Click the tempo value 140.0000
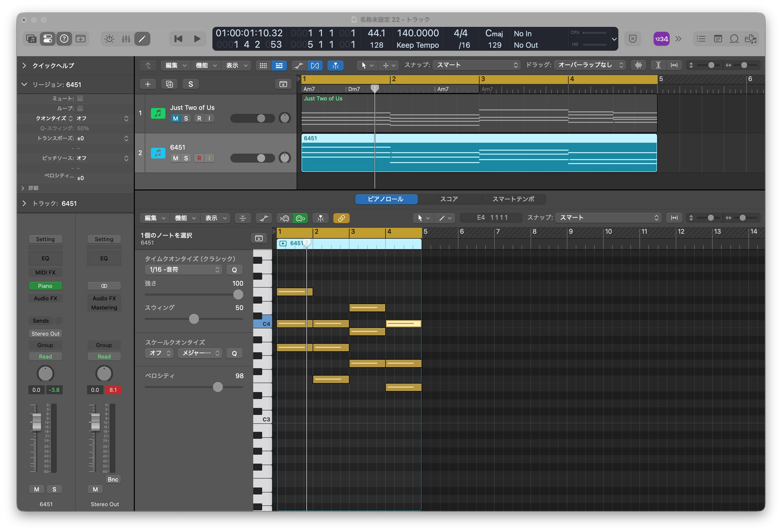The width and height of the screenshot is (782, 532). (418, 33)
